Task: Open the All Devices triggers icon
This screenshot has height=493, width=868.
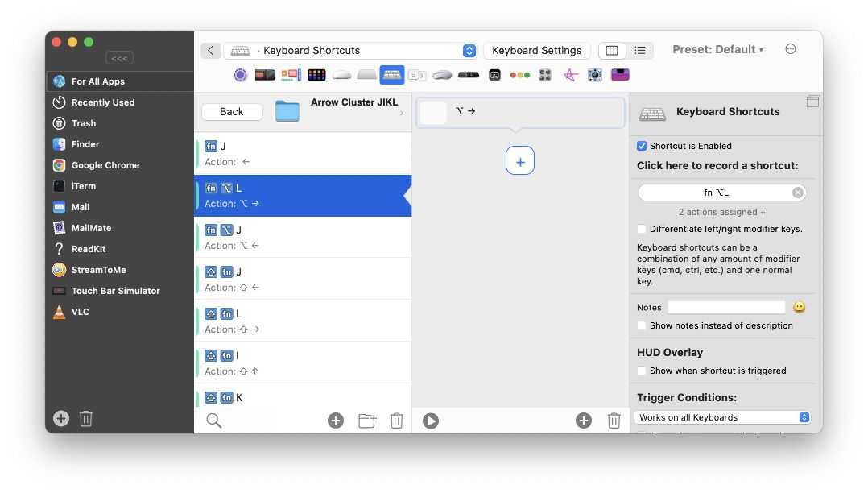Action: coord(240,74)
